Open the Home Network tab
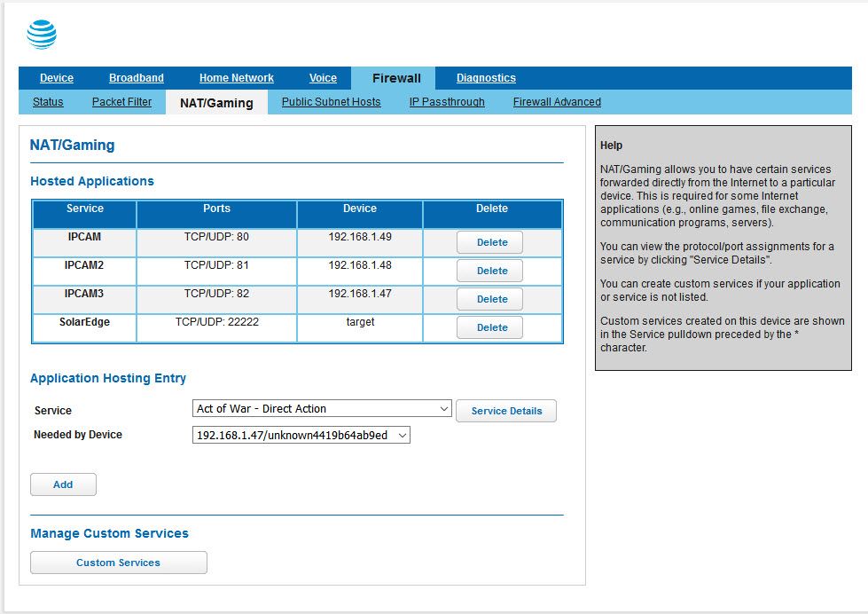The image size is (868, 614). tap(236, 78)
